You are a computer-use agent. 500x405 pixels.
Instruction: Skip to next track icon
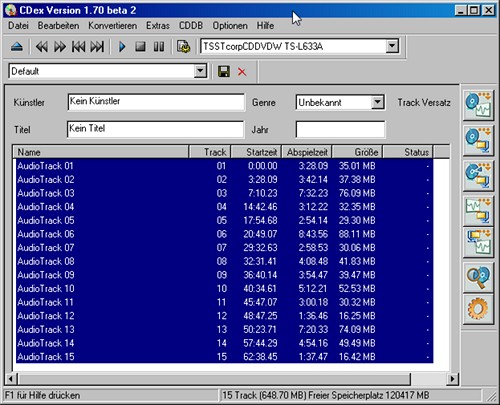97,47
